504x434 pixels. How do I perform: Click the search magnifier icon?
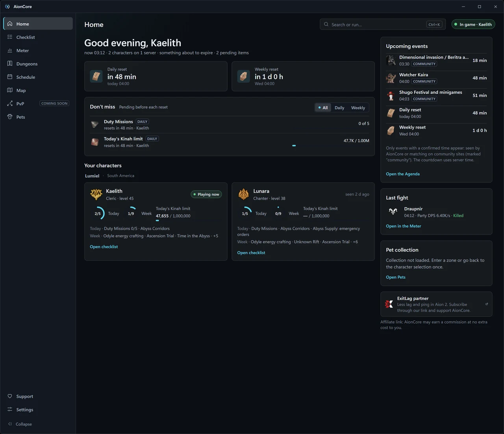[326, 24]
